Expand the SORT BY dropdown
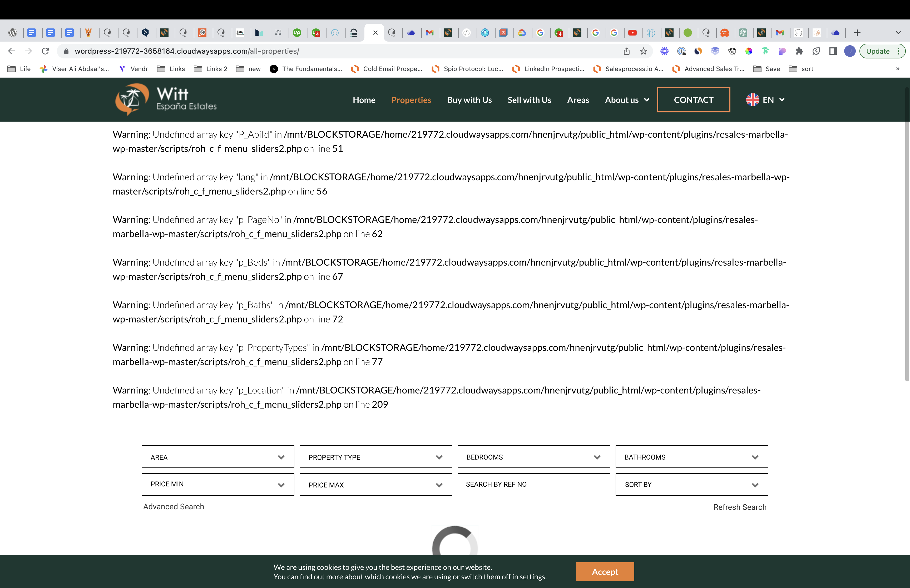This screenshot has width=910, height=588. point(691,485)
